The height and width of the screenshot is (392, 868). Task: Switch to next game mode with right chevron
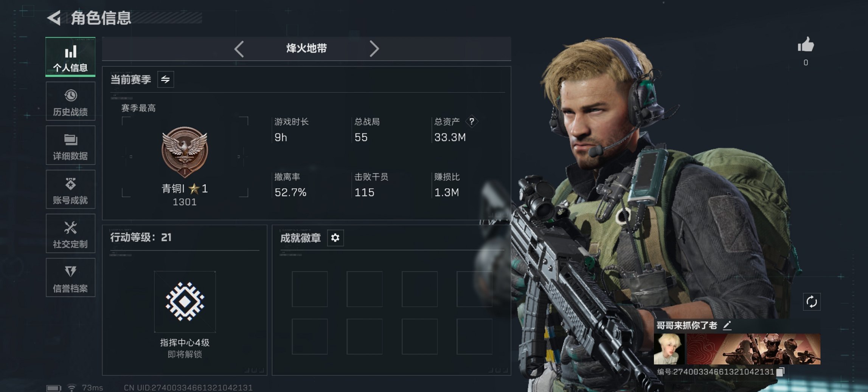pos(374,49)
